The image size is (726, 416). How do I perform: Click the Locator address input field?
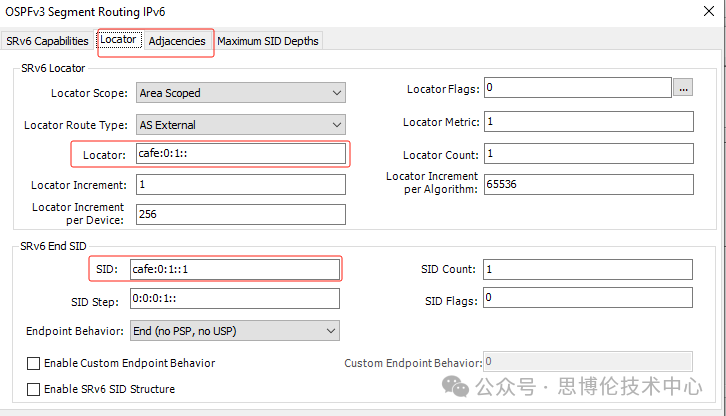click(x=240, y=154)
